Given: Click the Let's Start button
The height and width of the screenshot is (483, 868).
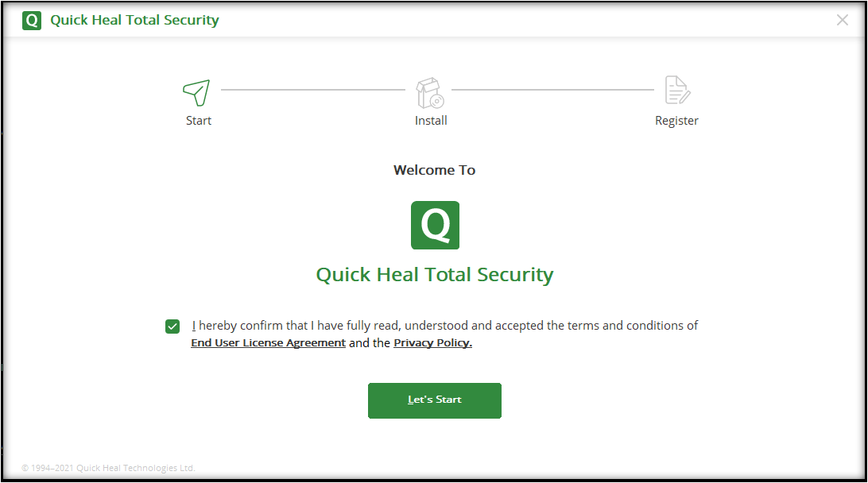Looking at the screenshot, I should (435, 400).
